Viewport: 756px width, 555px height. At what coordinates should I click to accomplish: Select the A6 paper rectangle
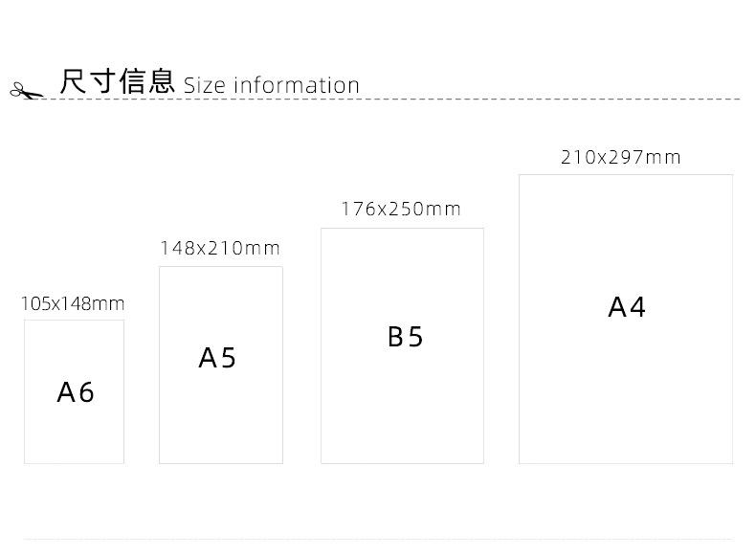tap(75, 391)
